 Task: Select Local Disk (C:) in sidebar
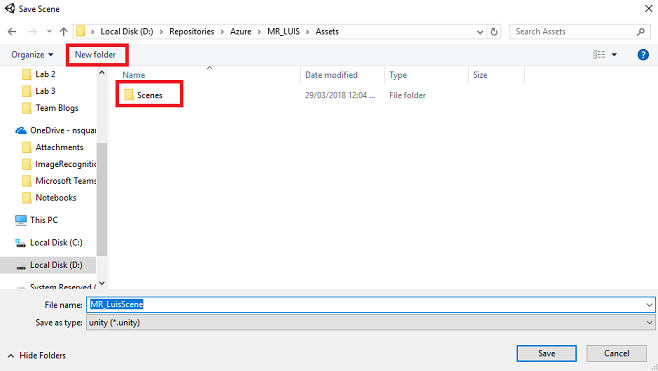tap(49, 243)
